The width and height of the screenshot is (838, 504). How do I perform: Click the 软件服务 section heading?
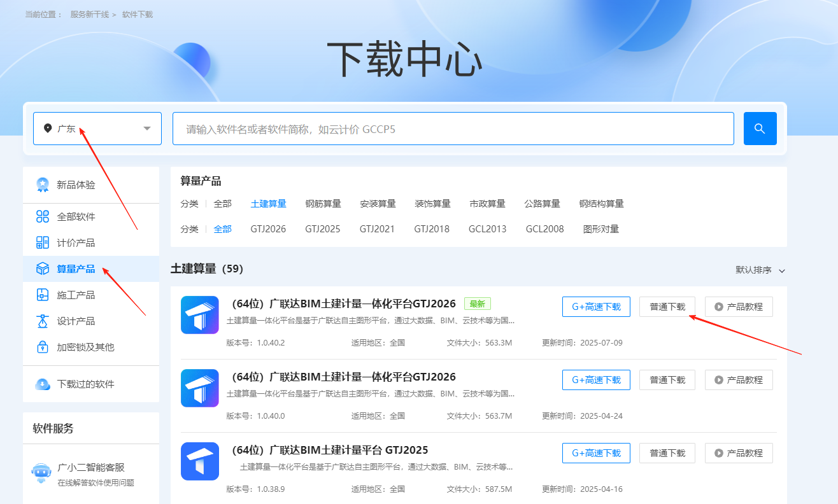pyautogui.click(x=53, y=428)
